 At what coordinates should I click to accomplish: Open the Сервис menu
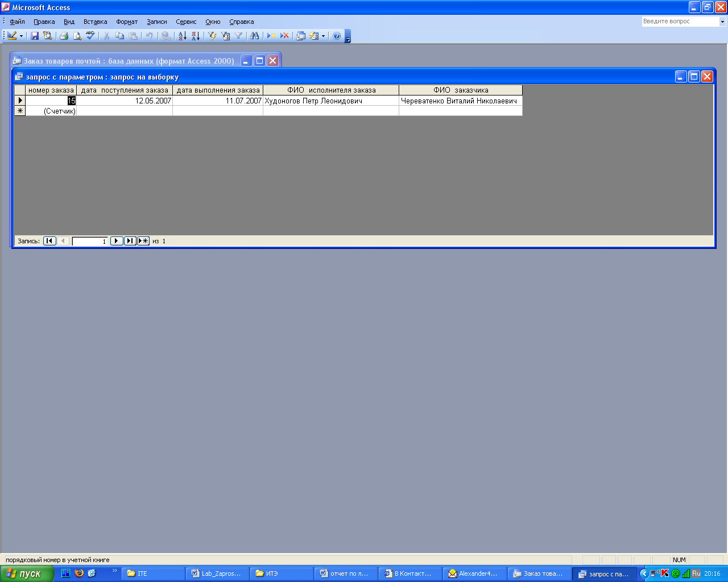(186, 22)
